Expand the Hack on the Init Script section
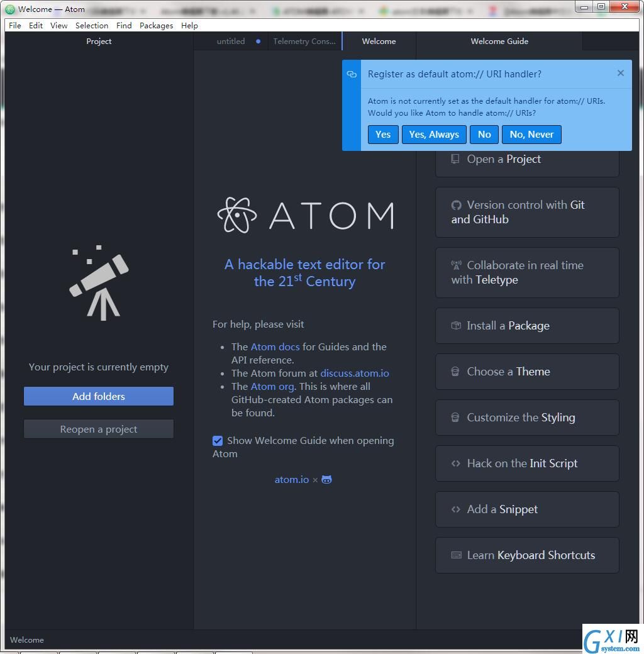644x654 pixels. (x=527, y=463)
